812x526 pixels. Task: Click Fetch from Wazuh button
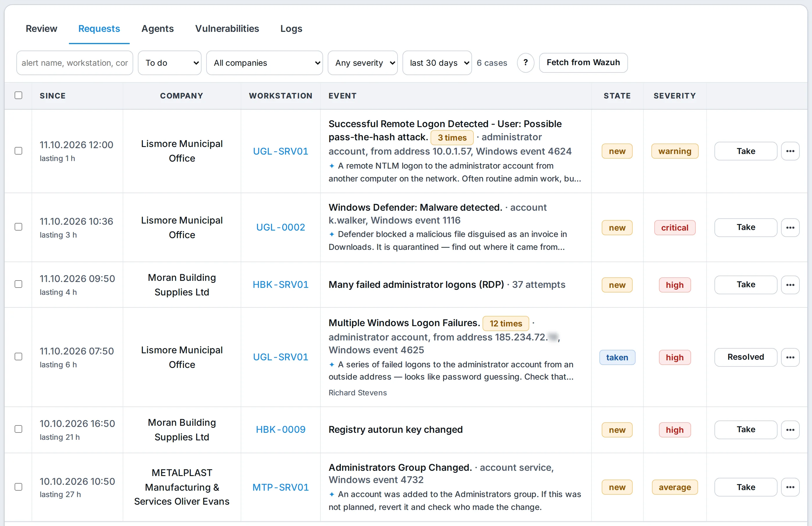pos(583,63)
